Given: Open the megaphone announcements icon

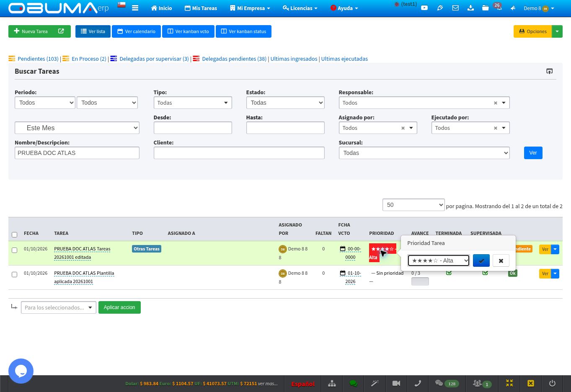Looking at the screenshot, I should point(513,8).
